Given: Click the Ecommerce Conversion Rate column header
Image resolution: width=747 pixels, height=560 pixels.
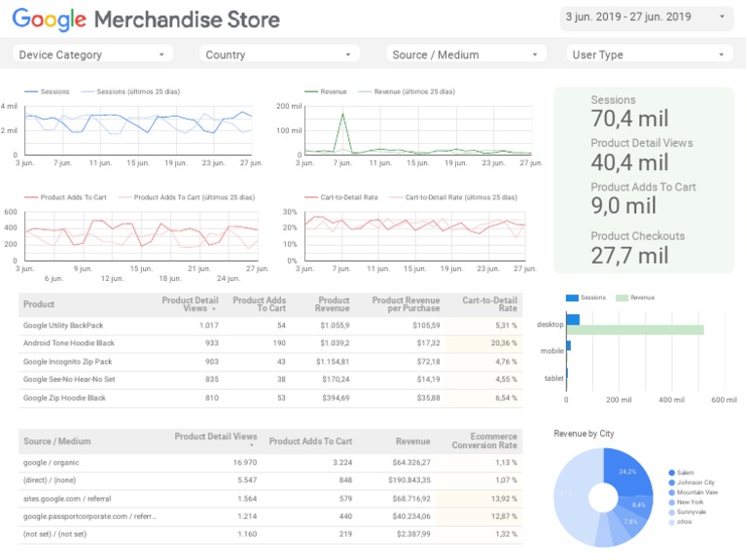Looking at the screenshot, I should pos(484,441).
